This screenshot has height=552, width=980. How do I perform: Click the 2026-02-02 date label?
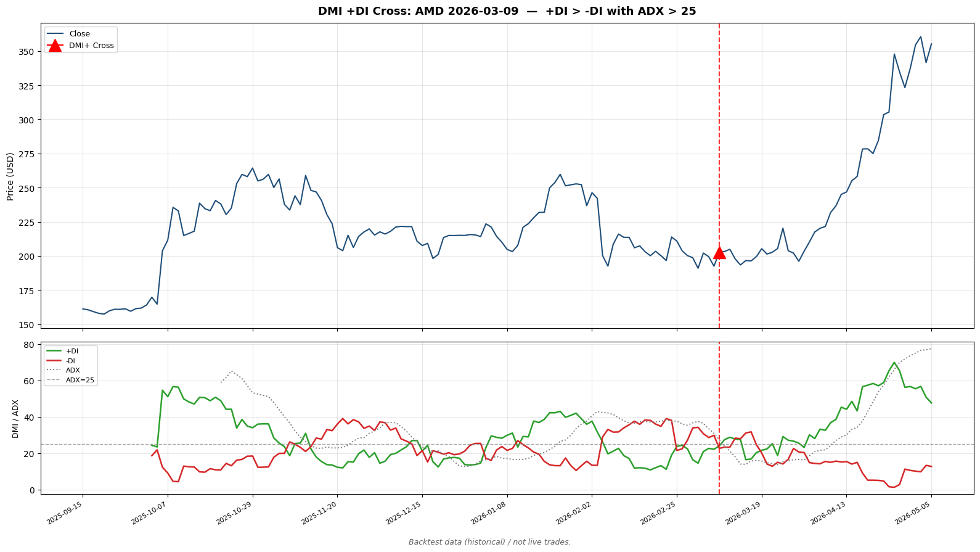(574, 513)
